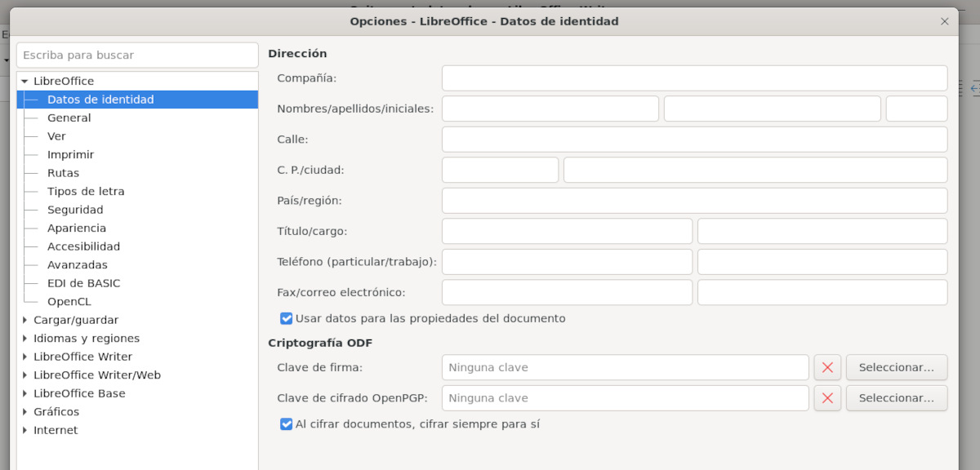Expand the Gráficos node
Viewport: 980px width, 470px height.
coord(24,412)
